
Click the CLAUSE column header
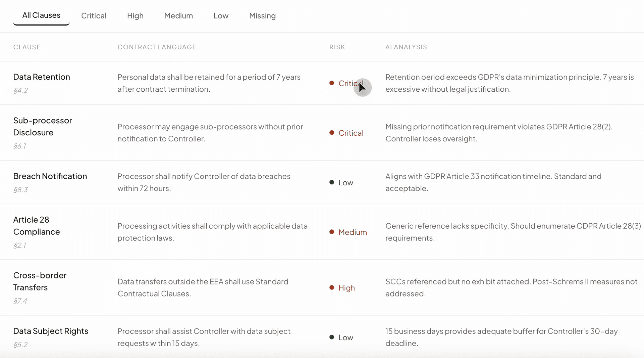(27, 47)
